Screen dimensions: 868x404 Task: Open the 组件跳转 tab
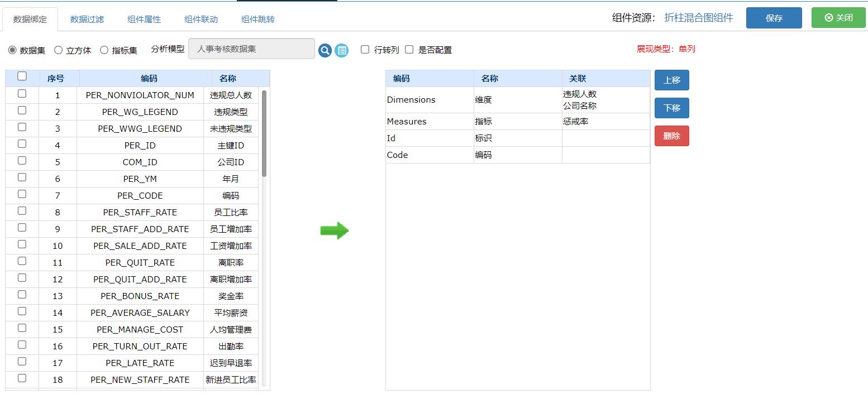(x=258, y=17)
